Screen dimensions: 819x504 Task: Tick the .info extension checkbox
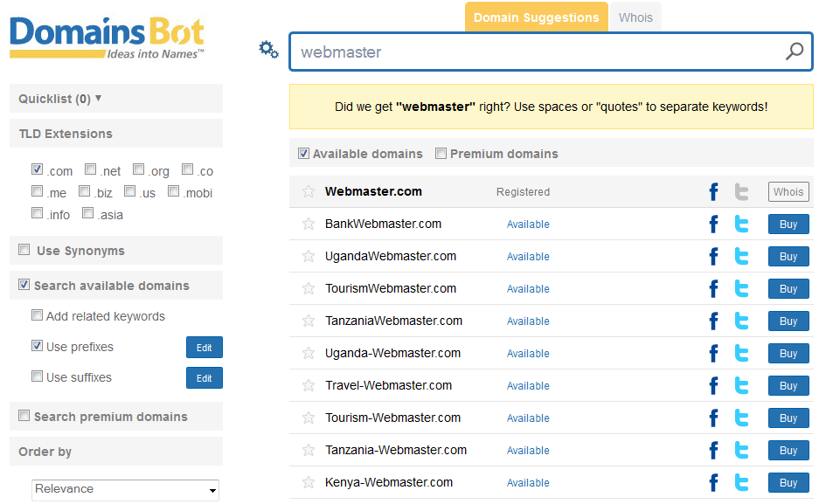(x=37, y=213)
